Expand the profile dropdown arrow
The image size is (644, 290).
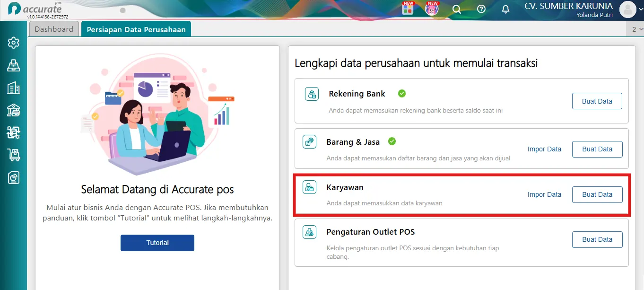coord(640,10)
